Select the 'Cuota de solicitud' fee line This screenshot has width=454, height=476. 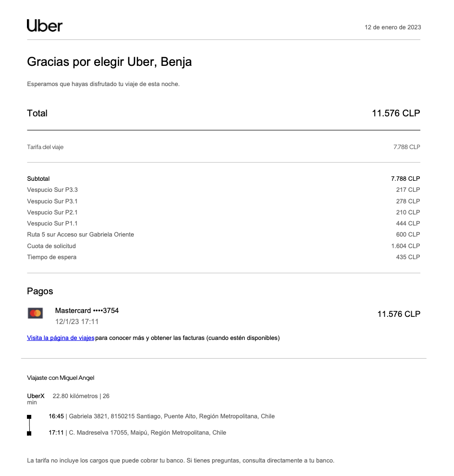[51, 246]
